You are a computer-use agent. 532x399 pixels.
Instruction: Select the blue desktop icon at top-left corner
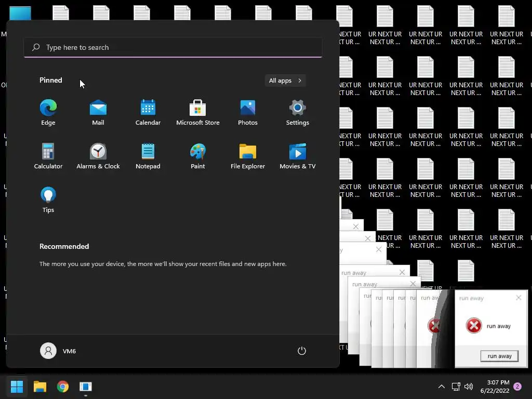[x=20, y=14]
